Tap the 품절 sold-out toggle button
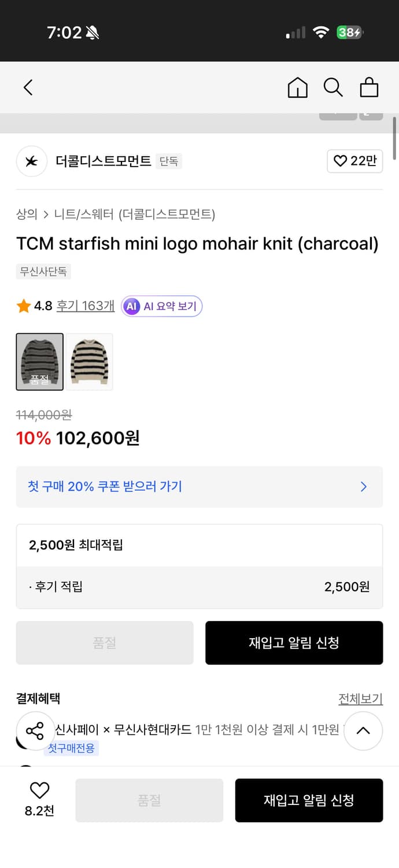The height and width of the screenshot is (868, 399). tap(105, 643)
